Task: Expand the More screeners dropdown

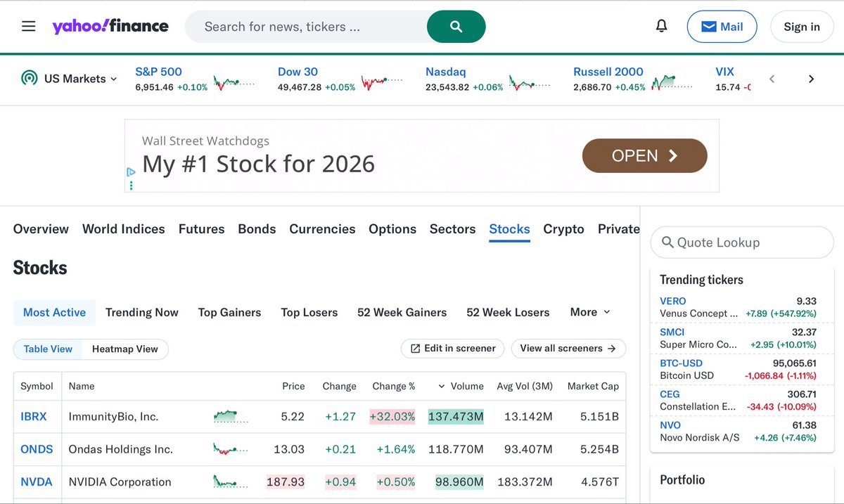Action: tap(590, 312)
